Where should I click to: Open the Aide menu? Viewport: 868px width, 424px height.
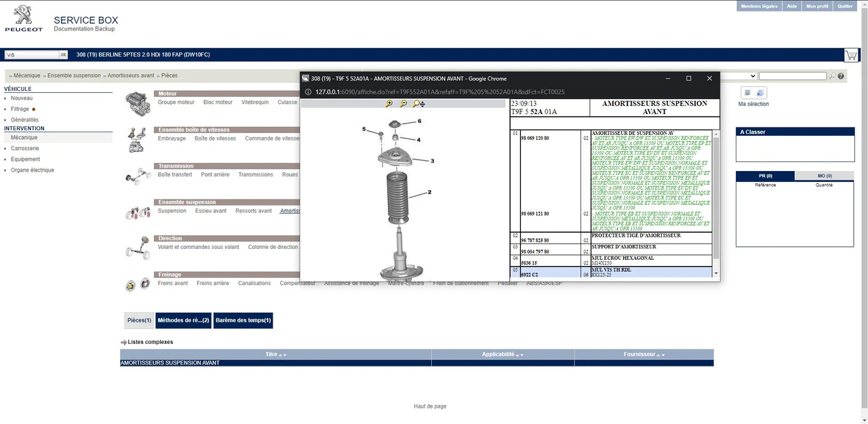coord(791,5)
